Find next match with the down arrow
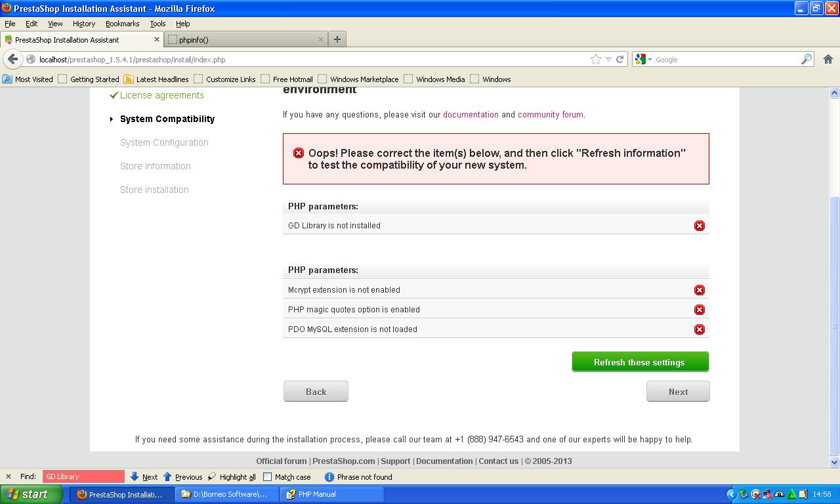The width and height of the screenshot is (840, 504). pyautogui.click(x=144, y=477)
